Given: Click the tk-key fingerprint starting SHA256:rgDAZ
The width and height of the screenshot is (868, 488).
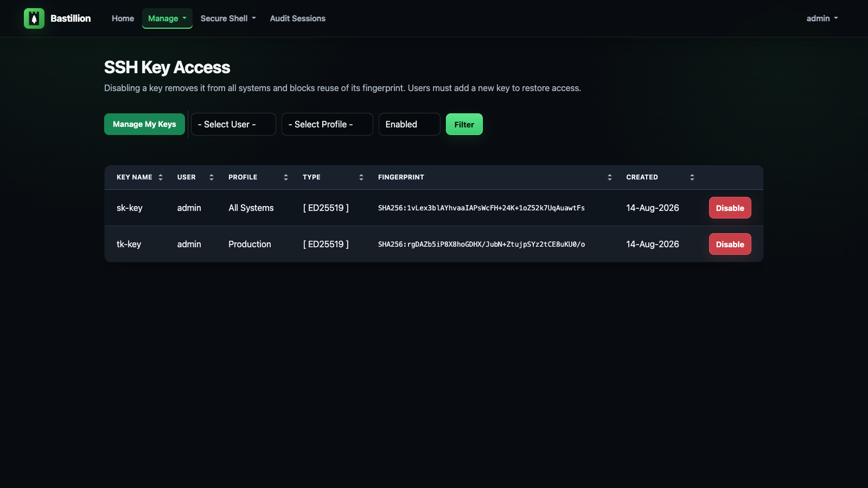Looking at the screenshot, I should [481, 244].
